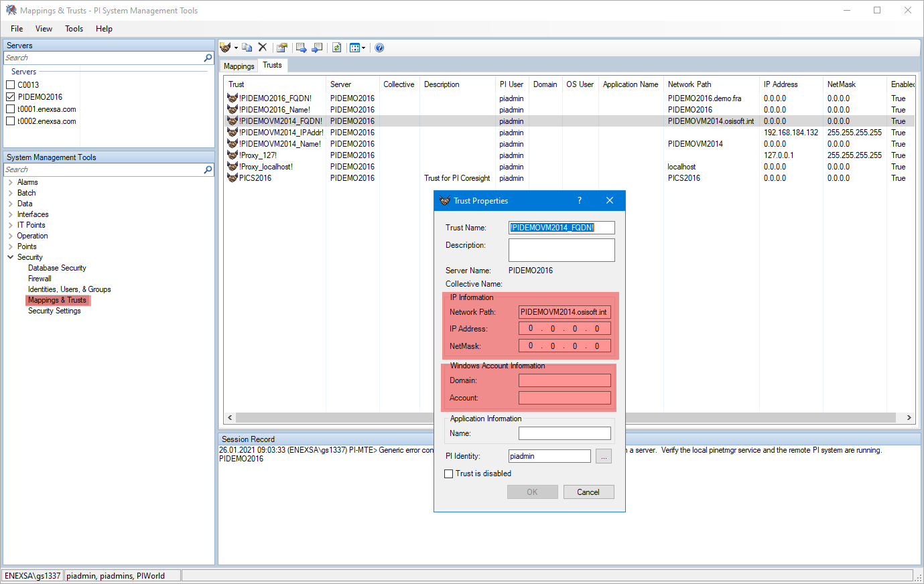Image resolution: width=924 pixels, height=584 pixels.
Task: Open the view options dropdown arrow
Action: [363, 48]
